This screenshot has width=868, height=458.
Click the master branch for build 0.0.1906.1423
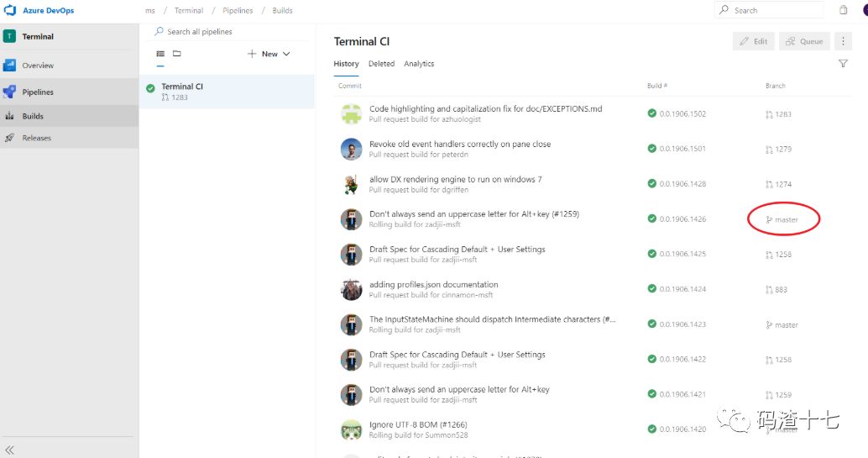[x=782, y=325]
